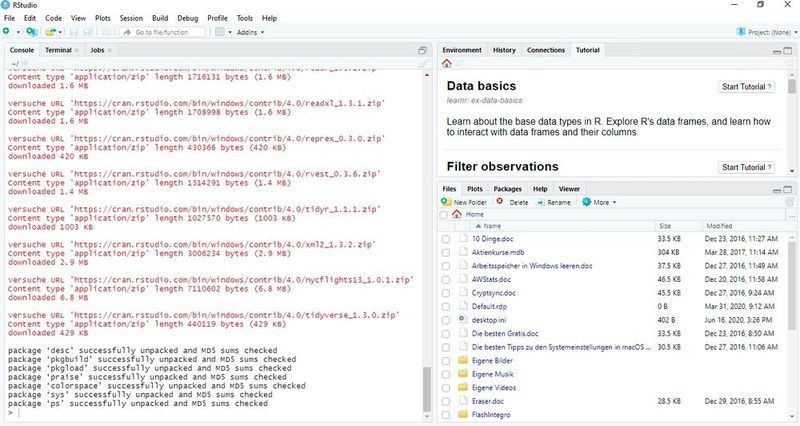
Task: Close the Terminal tab with its x
Action: pos(77,50)
